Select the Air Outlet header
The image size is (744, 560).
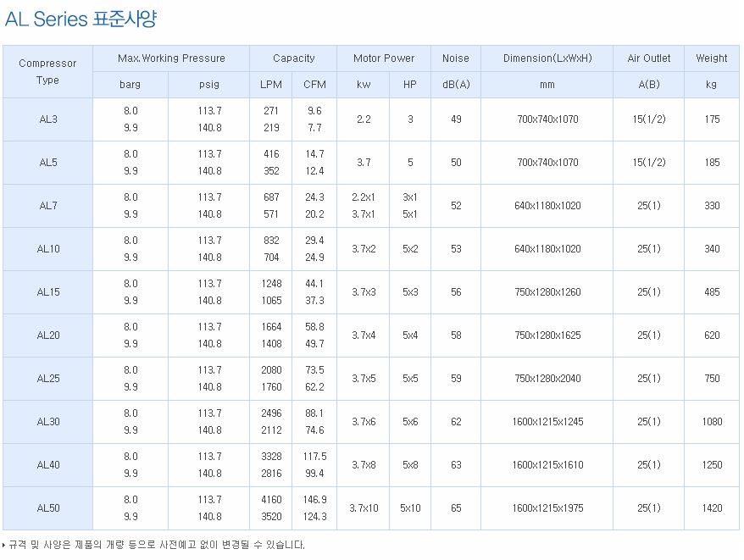649,58
